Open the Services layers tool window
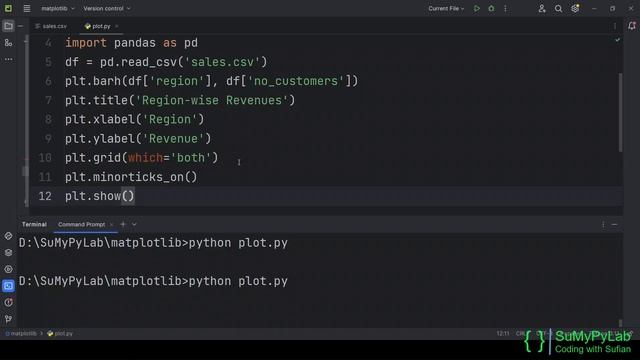The height and width of the screenshot is (360, 640). tap(8, 253)
